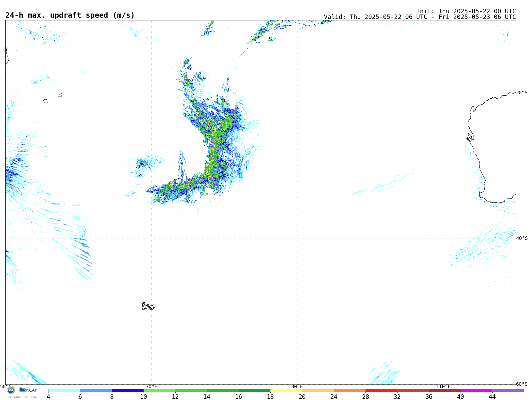Click the Kerguelen island outline near 70°E
This screenshot has width=532, height=400.
(x=149, y=306)
